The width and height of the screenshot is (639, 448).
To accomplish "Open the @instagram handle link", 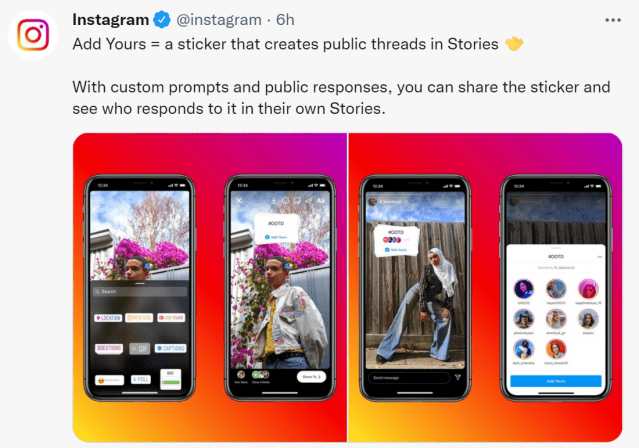I will pyautogui.click(x=219, y=20).
